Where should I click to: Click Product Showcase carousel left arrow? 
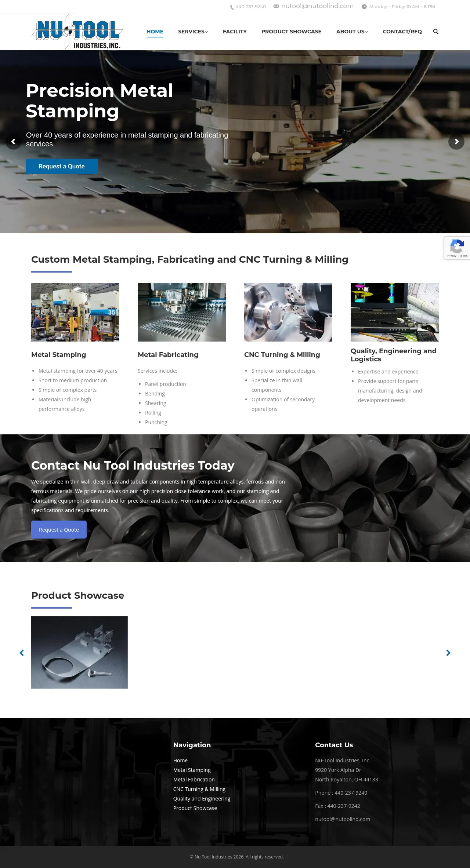click(22, 653)
